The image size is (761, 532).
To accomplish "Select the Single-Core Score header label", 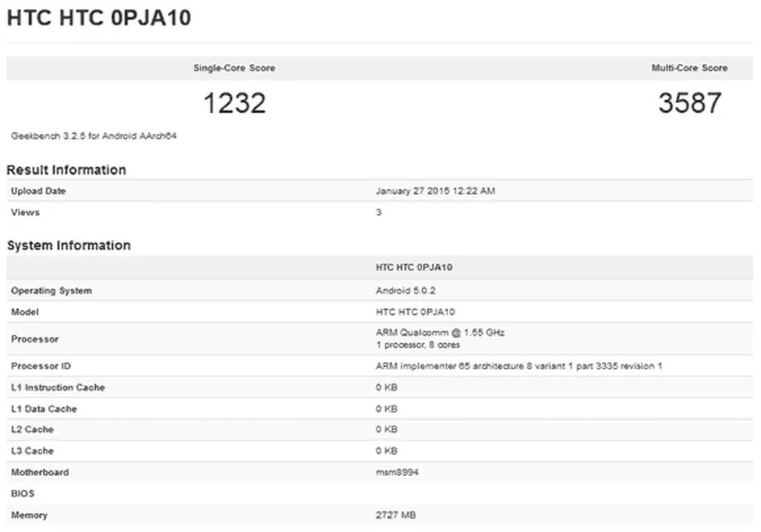I will pos(234,68).
